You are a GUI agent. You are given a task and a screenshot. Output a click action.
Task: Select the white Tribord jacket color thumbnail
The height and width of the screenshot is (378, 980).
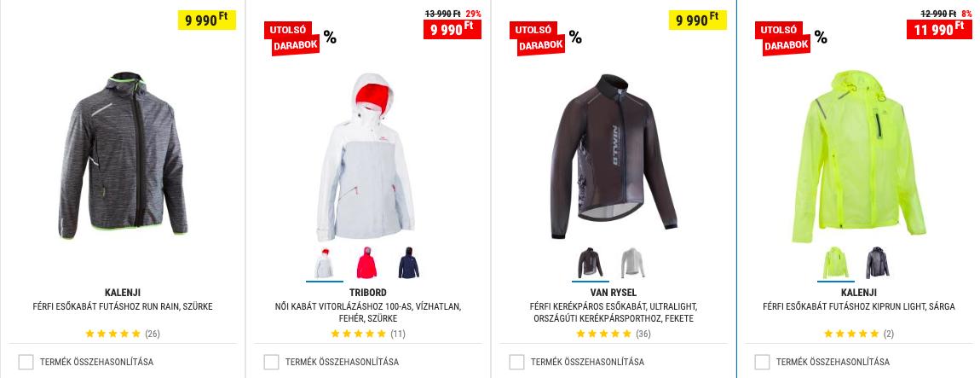tap(325, 263)
